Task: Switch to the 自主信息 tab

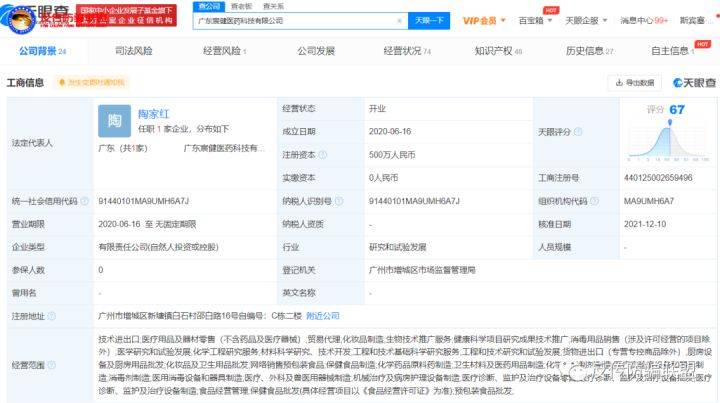Action: click(673, 51)
